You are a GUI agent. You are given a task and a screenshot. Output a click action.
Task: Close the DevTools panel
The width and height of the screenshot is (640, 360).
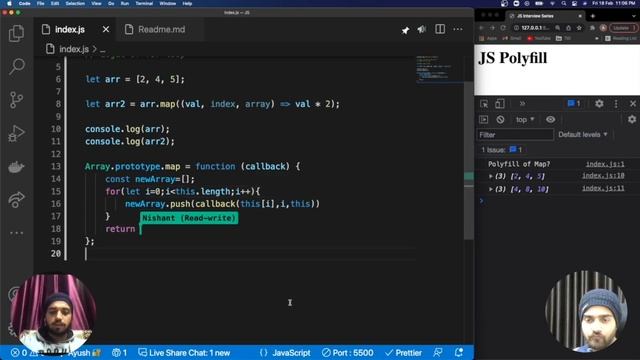click(633, 104)
